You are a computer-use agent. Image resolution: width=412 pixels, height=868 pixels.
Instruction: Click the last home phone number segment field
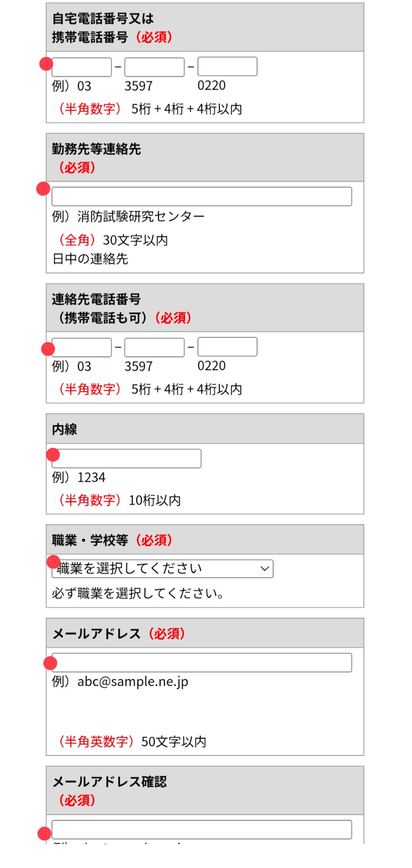coord(227,67)
